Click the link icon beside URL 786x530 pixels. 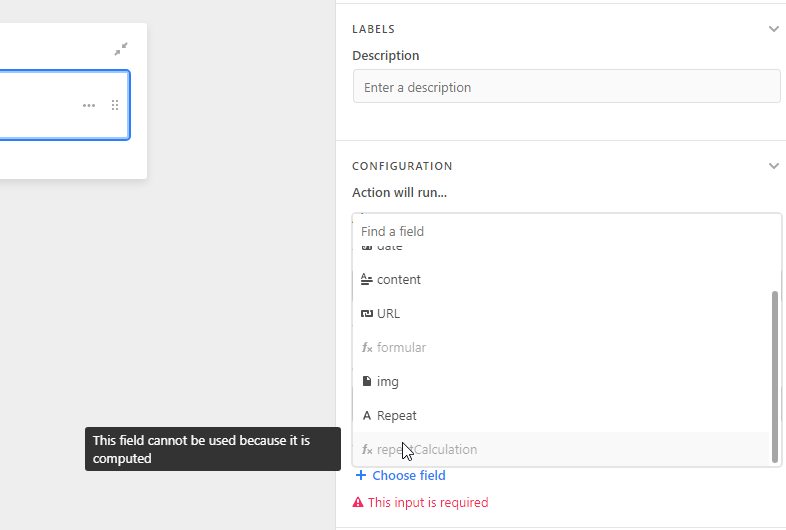coord(367,314)
